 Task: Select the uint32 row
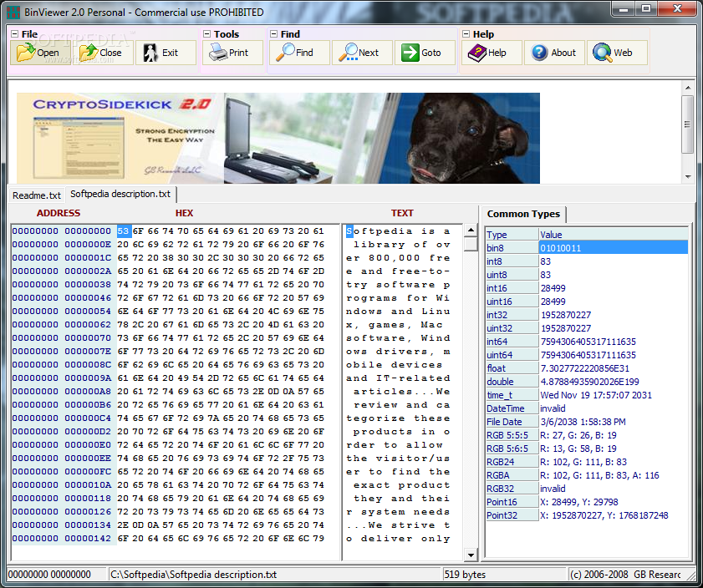click(587, 328)
